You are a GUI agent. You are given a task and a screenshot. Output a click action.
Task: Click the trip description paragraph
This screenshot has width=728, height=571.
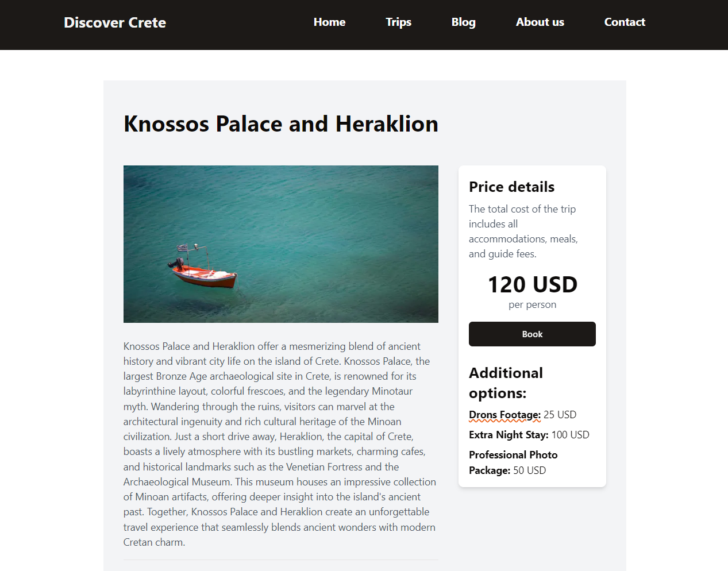(280, 444)
